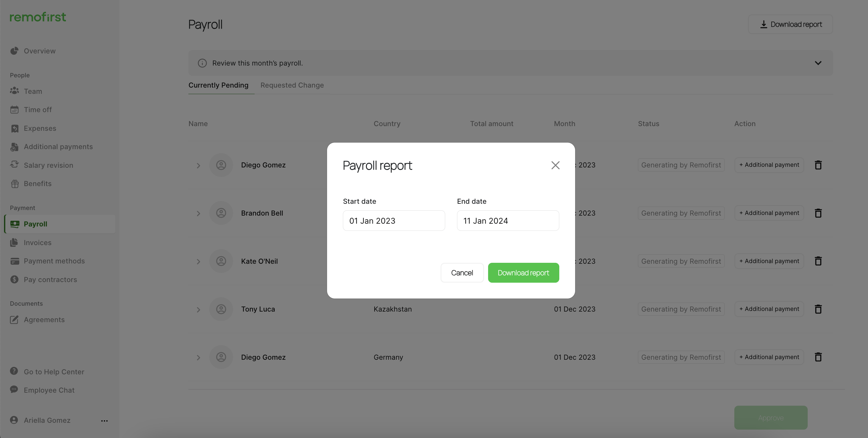Open the Expenses sidebar item
This screenshot has width=868, height=438.
tap(40, 128)
